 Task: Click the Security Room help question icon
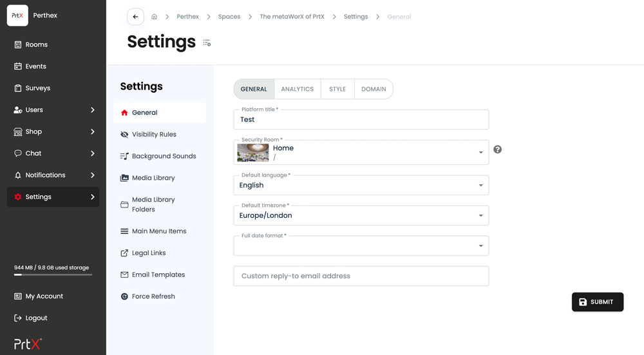pyautogui.click(x=497, y=149)
